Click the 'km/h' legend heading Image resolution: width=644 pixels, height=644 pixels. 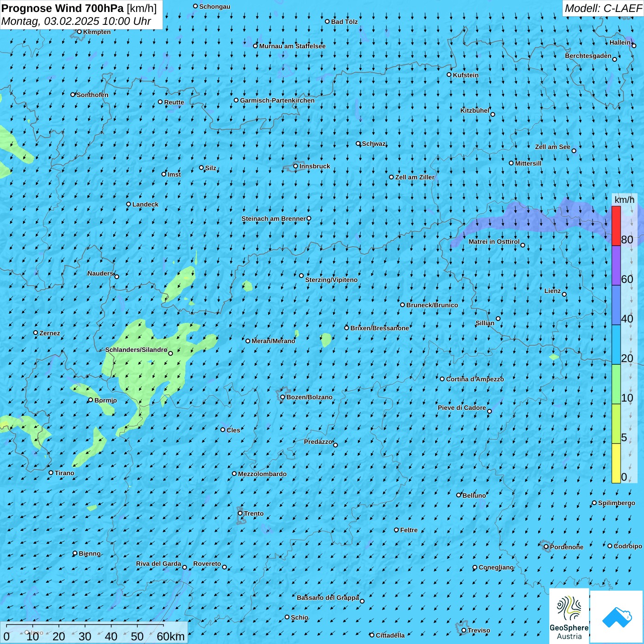point(624,200)
